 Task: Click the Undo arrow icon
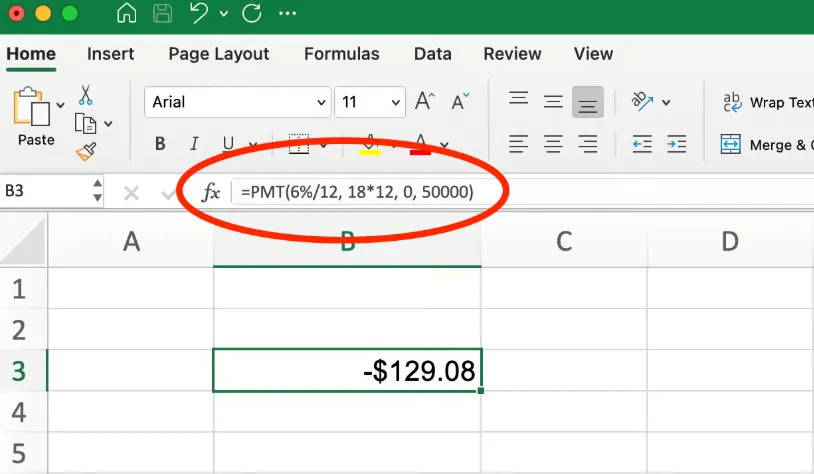click(x=198, y=15)
